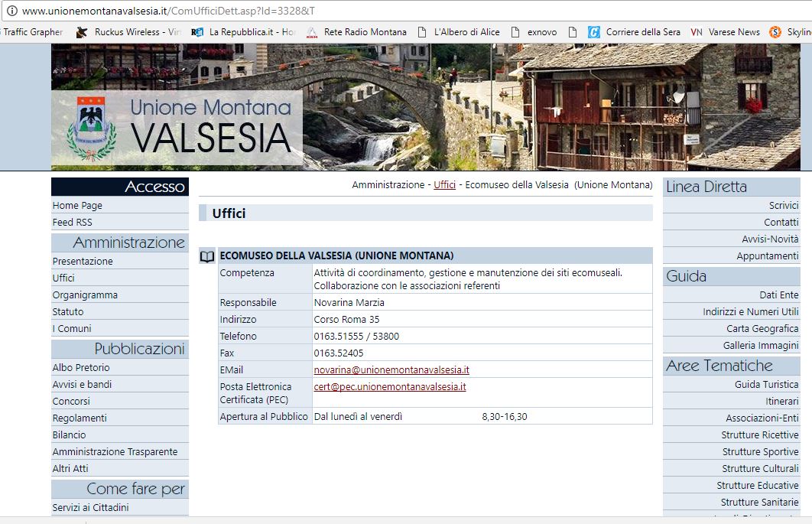Screen dimensions: 812x524
Task: Click the phone number 0163.51555 / 53800
Action: tap(356, 337)
